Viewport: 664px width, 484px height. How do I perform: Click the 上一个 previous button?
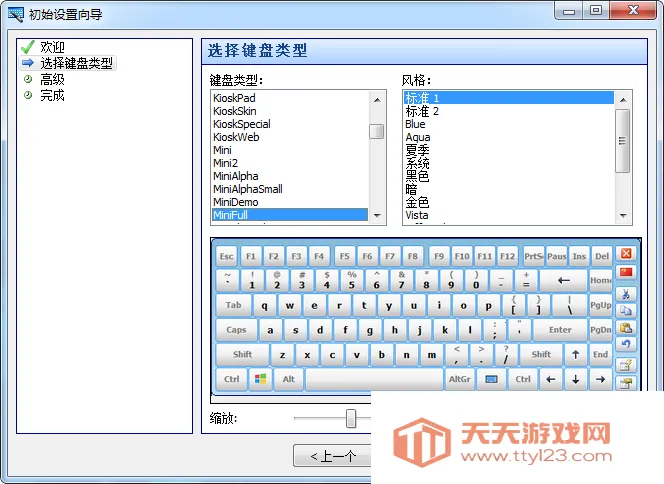coord(332,456)
